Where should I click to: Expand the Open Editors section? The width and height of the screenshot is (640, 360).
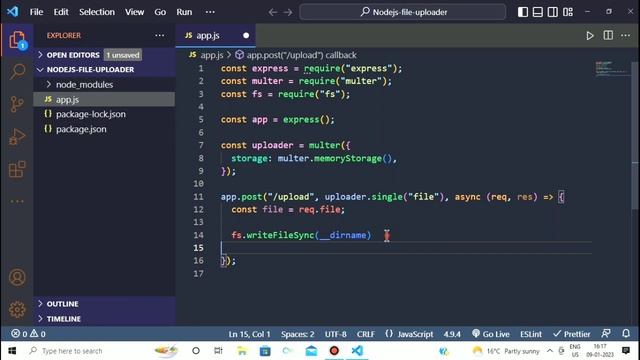(x=104, y=55)
